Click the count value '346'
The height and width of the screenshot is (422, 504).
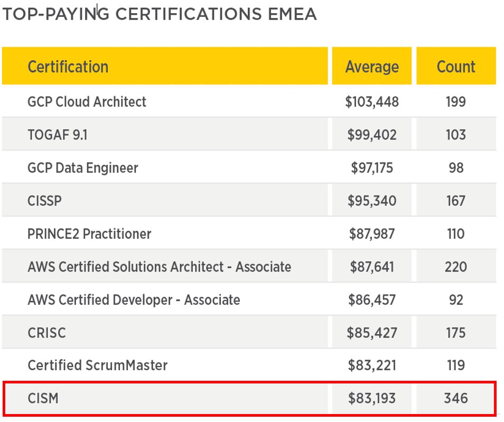click(456, 398)
